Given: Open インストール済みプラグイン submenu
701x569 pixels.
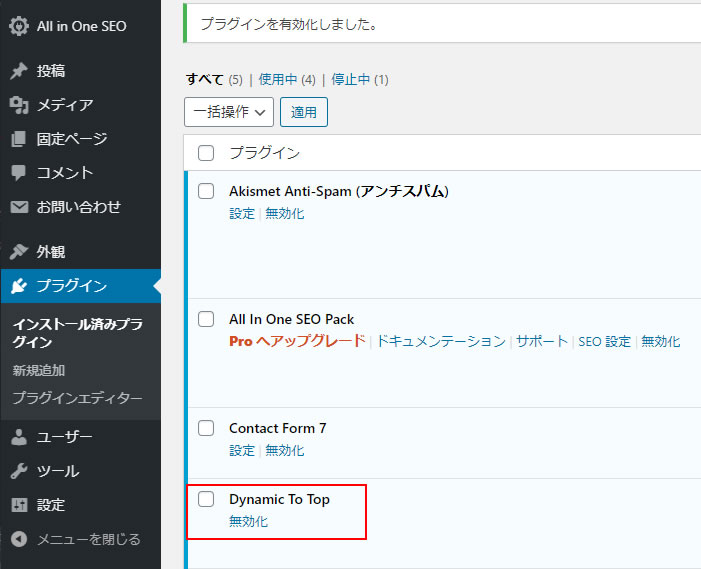Looking at the screenshot, I should [x=78, y=333].
